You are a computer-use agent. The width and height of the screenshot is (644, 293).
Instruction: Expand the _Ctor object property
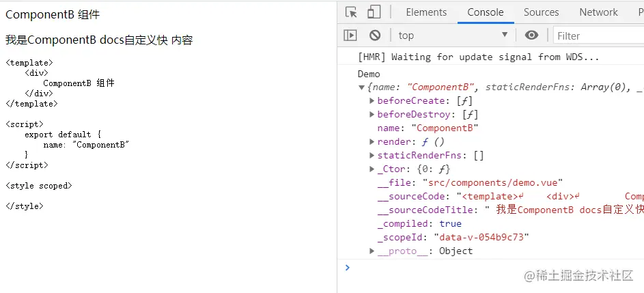[x=372, y=169]
